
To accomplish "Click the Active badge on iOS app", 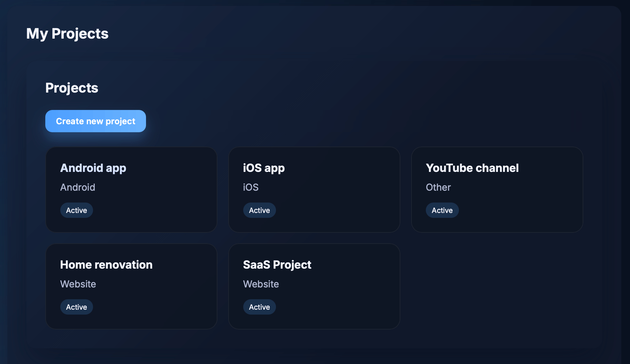I will pyautogui.click(x=259, y=210).
